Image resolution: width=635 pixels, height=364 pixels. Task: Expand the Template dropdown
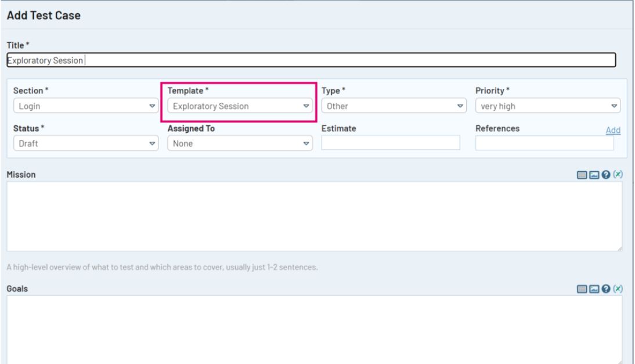tap(239, 106)
